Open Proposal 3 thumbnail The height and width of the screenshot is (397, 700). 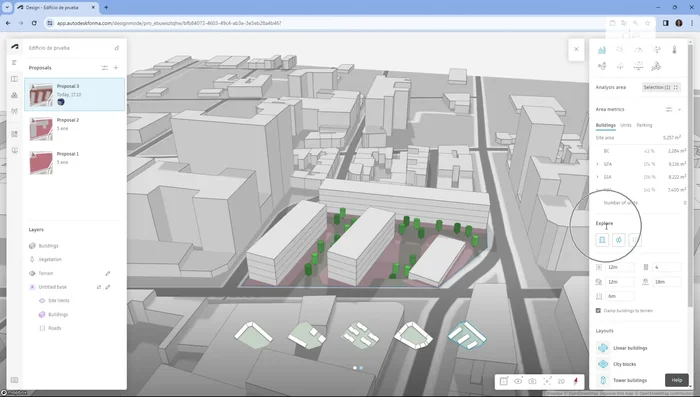point(41,94)
